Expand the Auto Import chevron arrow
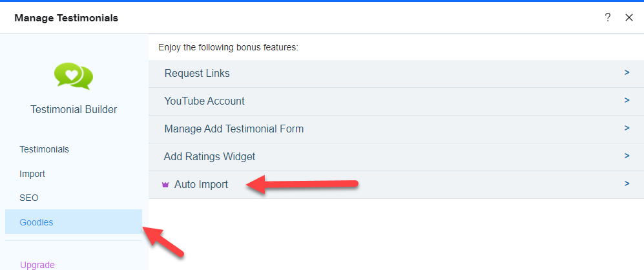 [x=627, y=183]
